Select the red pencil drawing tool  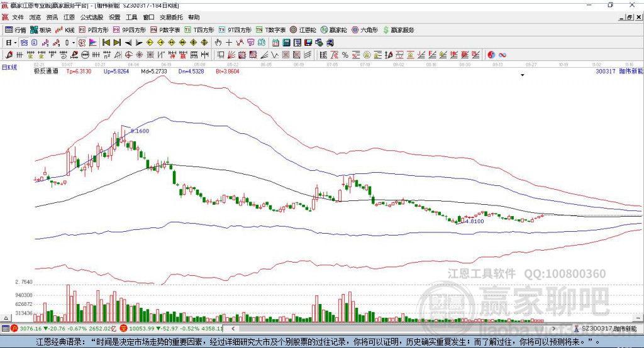9,55
